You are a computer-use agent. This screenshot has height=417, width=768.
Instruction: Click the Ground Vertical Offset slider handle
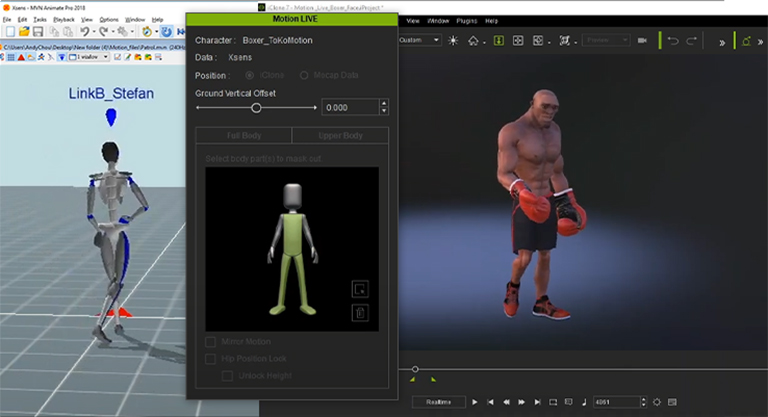(256, 107)
